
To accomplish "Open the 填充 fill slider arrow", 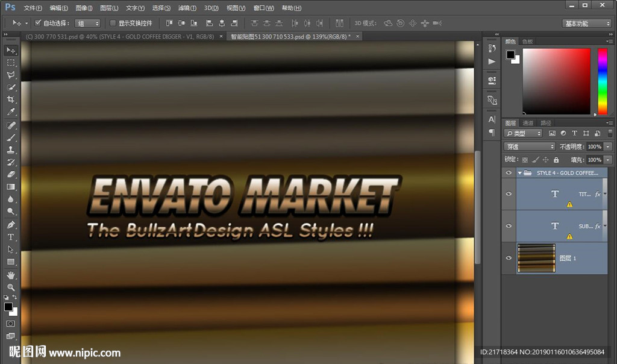I will pyautogui.click(x=609, y=160).
